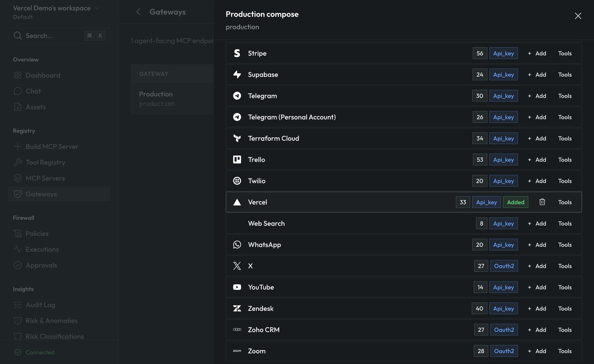The height and width of the screenshot is (364, 594).
Task: Click the Zendesk logo icon
Action: click(237, 308)
